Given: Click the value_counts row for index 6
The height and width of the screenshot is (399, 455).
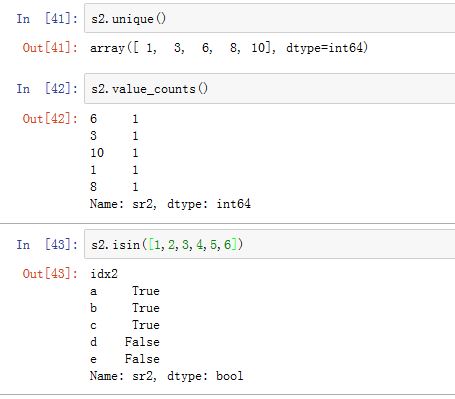Looking at the screenshot, I should (114, 119).
